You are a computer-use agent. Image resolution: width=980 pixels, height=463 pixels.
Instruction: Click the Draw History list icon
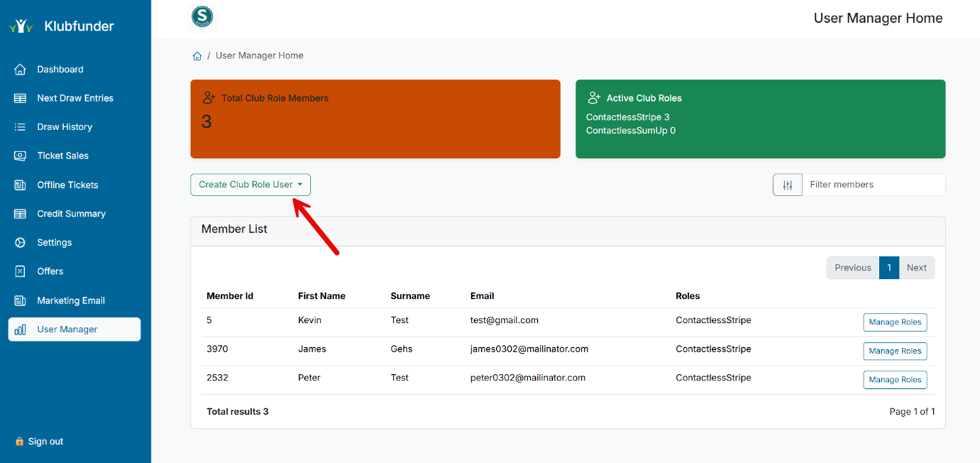[20, 127]
